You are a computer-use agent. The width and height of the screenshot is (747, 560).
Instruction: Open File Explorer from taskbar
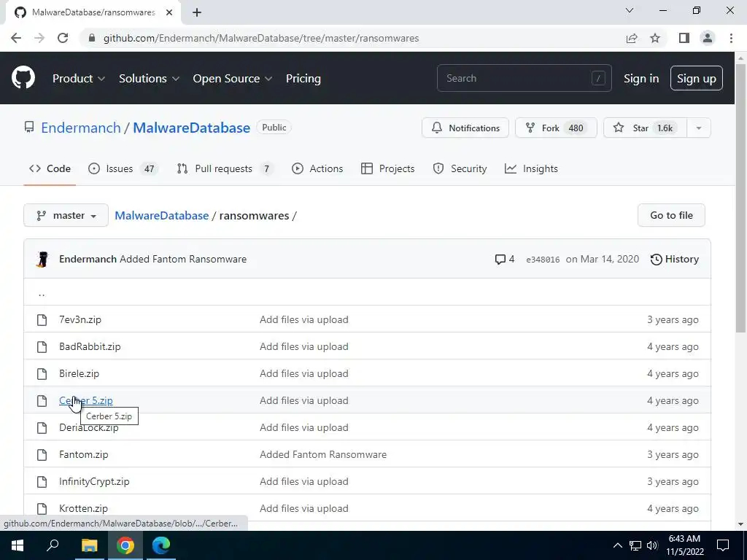pyautogui.click(x=89, y=545)
